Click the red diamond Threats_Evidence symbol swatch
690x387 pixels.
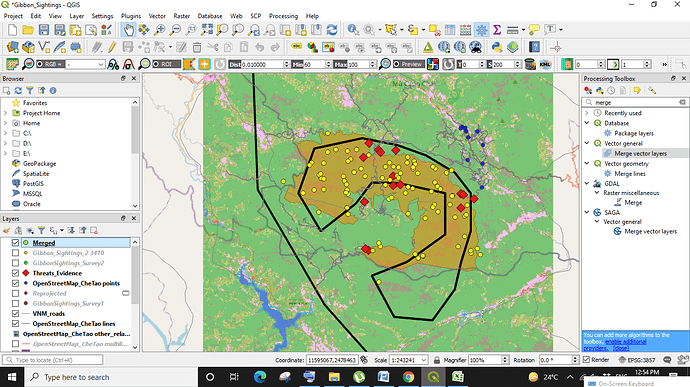tap(26, 273)
